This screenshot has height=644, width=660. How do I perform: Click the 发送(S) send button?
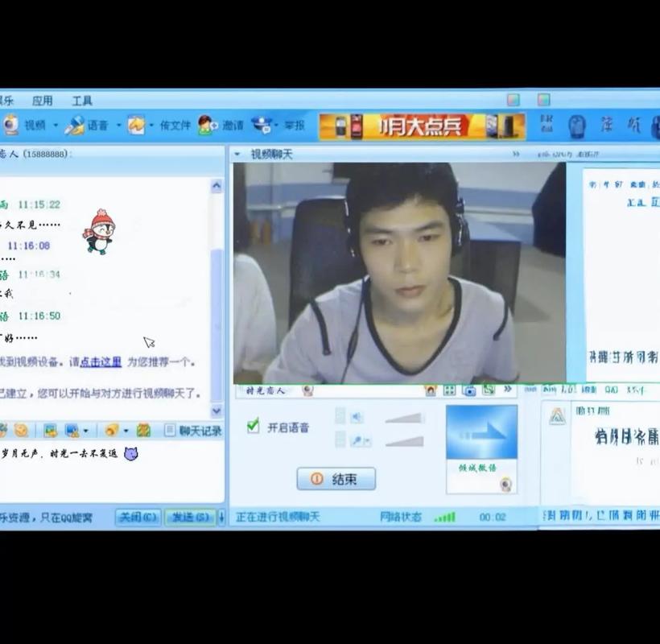click(x=190, y=517)
